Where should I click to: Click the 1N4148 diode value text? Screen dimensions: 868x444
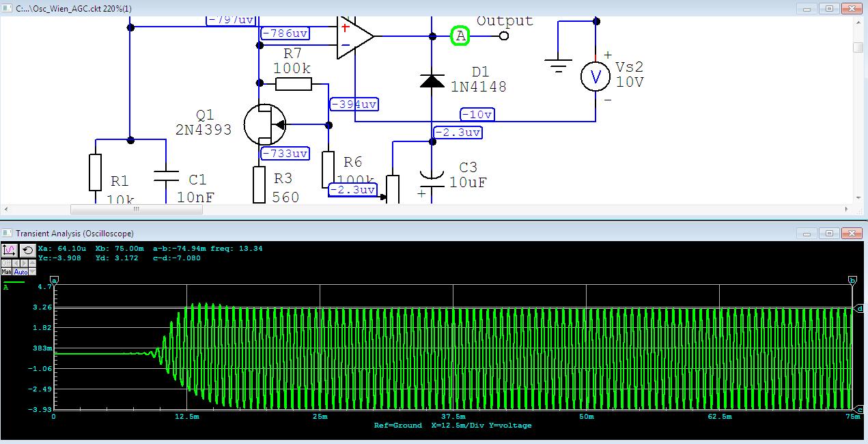pyautogui.click(x=479, y=87)
